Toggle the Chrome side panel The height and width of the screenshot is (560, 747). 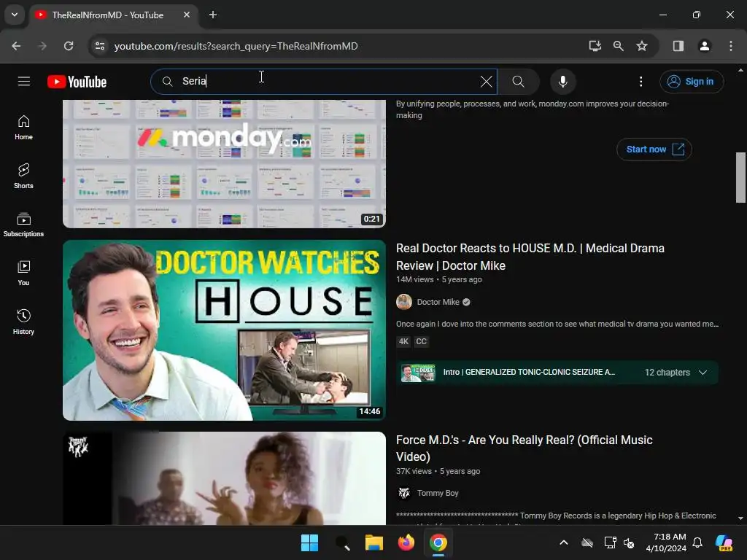coord(678,46)
